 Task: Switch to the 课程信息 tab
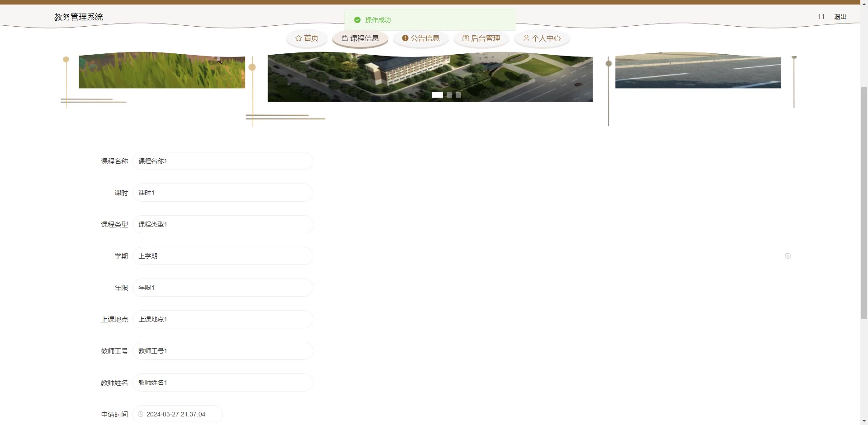point(360,38)
